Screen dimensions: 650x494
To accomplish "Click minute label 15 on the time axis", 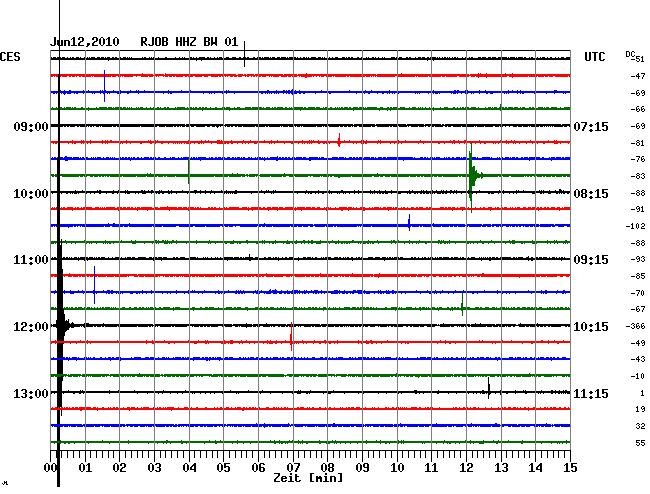I will click(x=570, y=467).
